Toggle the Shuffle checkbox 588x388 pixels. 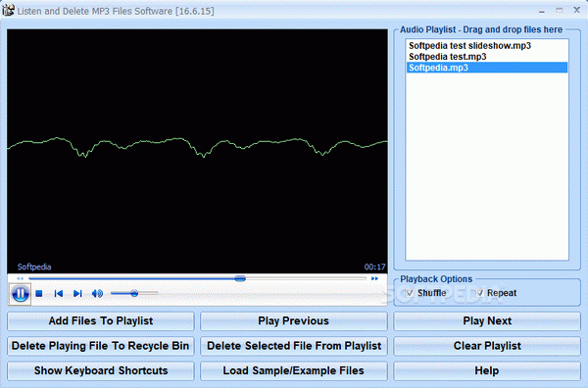410,293
